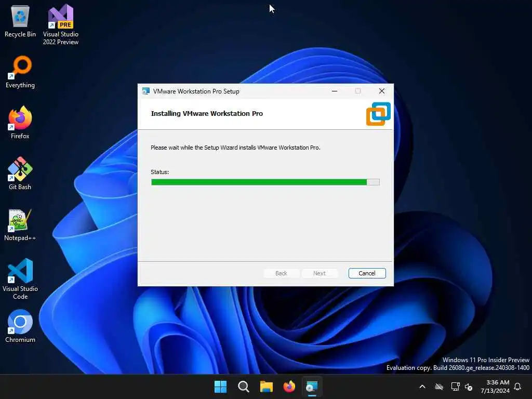Open File Explorer from the taskbar
This screenshot has height=399, width=532.
tap(267, 387)
